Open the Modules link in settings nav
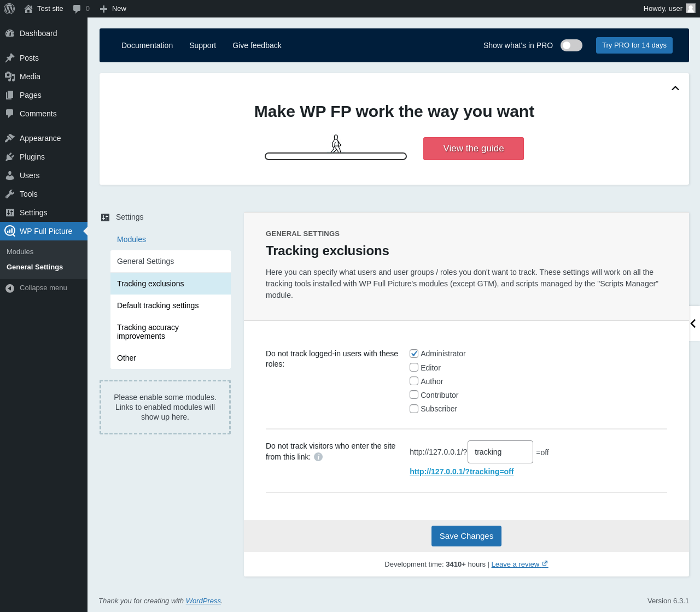The height and width of the screenshot is (612, 700). (131, 239)
